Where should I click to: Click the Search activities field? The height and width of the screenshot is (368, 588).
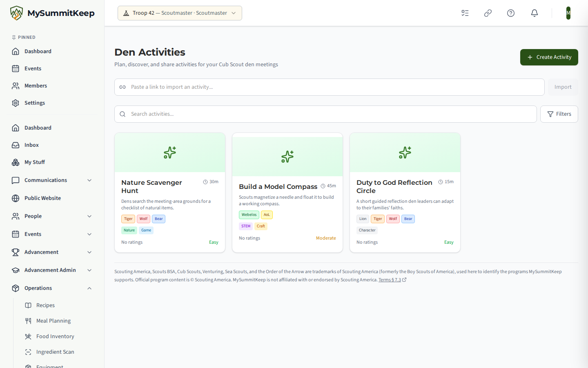click(325, 114)
